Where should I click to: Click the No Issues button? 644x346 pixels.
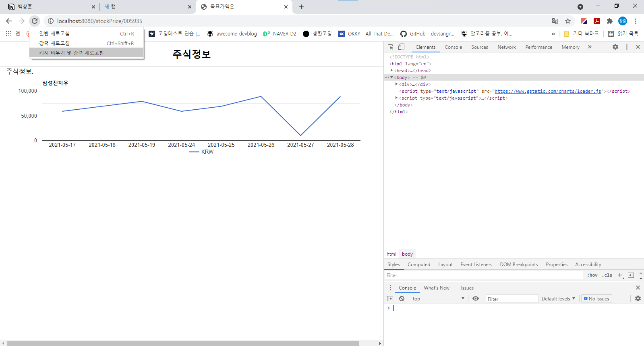(596, 299)
